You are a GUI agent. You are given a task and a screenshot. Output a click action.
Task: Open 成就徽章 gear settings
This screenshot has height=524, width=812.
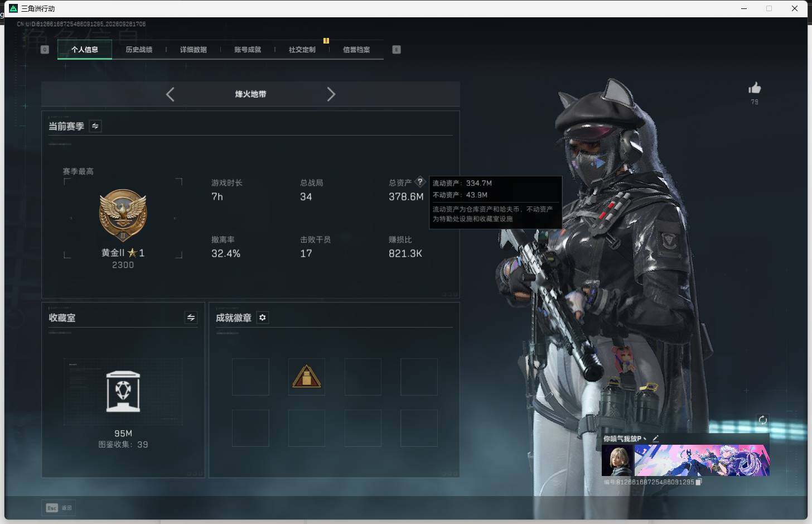(262, 318)
